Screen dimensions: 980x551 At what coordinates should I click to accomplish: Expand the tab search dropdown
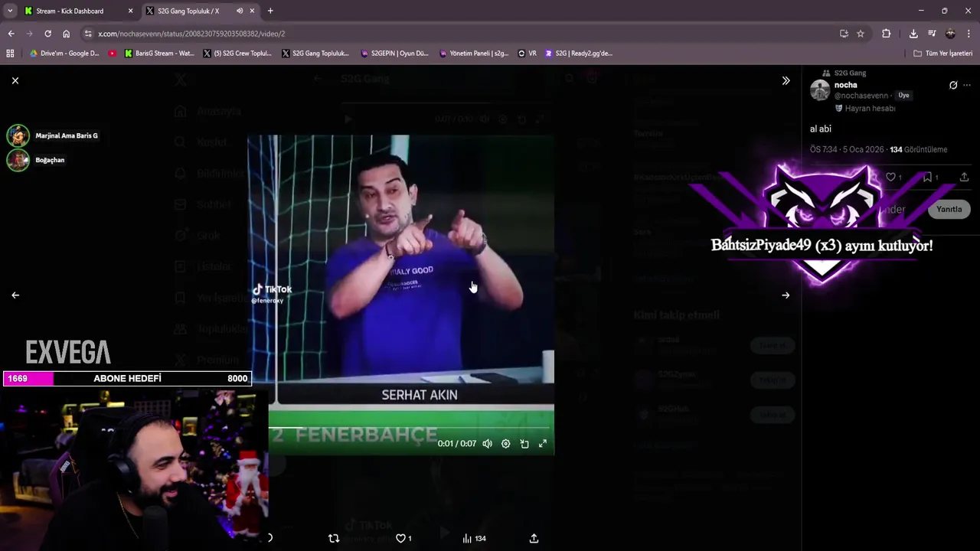[x=10, y=11]
